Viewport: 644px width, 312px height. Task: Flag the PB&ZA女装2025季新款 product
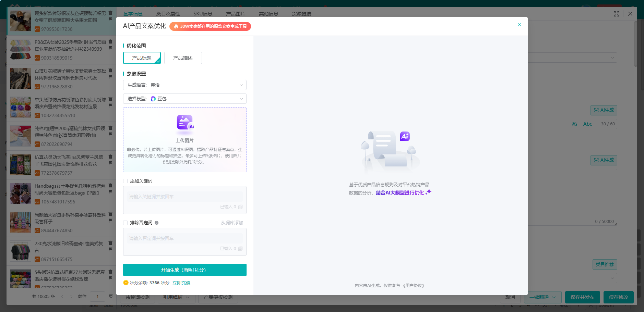click(110, 48)
